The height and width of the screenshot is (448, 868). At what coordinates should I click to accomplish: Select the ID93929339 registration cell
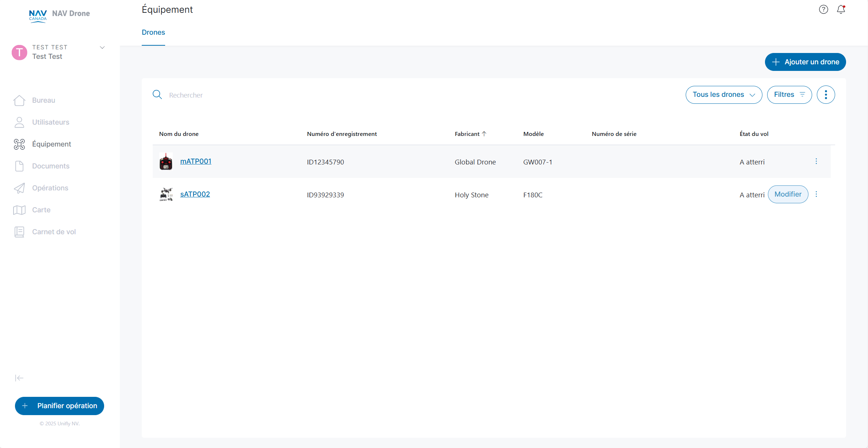325,195
